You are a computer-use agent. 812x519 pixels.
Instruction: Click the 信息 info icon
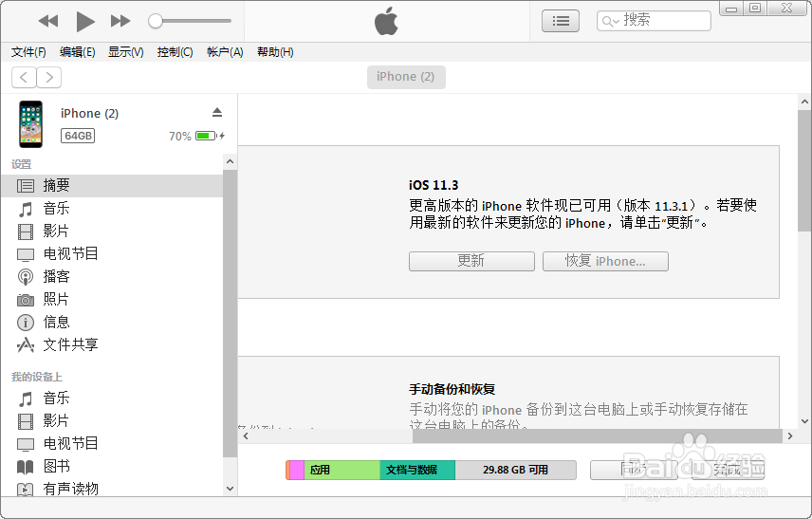(x=26, y=323)
